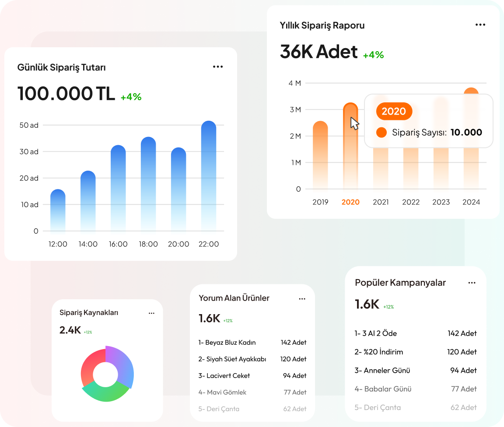Click the 2024 year axis label

tap(471, 202)
